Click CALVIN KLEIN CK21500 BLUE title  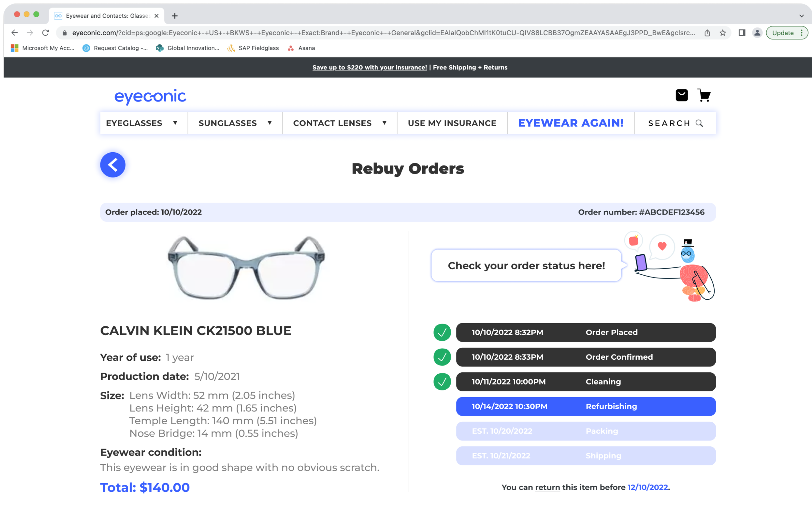[196, 331]
